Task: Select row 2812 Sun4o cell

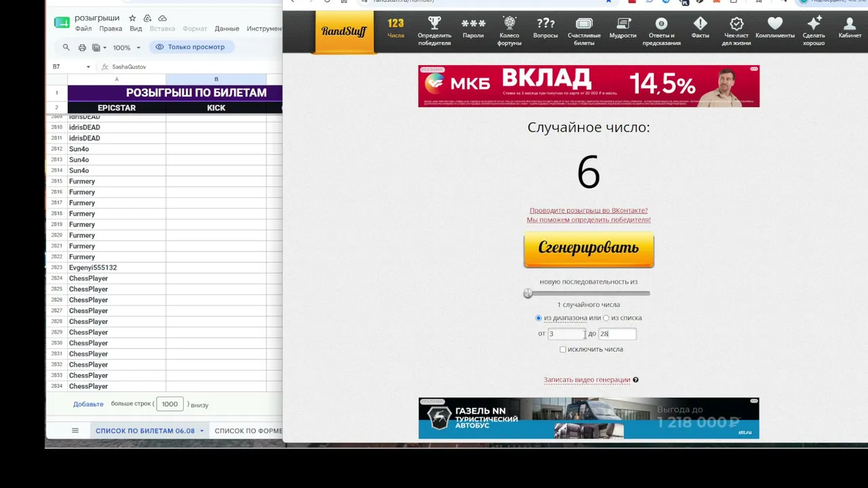Action: pyautogui.click(x=117, y=149)
